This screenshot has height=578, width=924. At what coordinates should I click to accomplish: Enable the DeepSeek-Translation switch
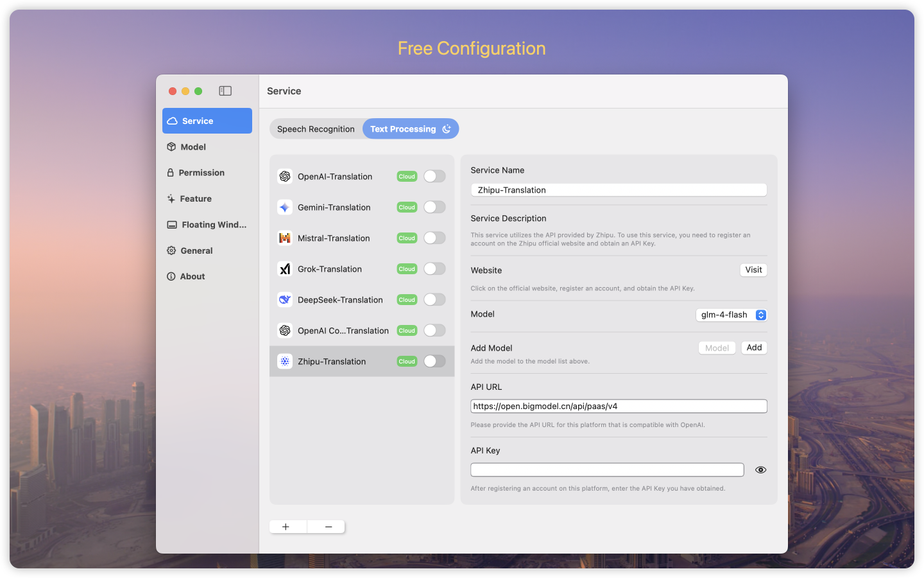tap(434, 300)
